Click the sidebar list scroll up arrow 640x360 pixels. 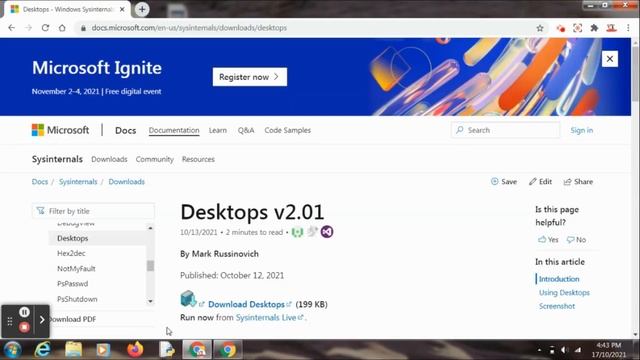(x=150, y=228)
